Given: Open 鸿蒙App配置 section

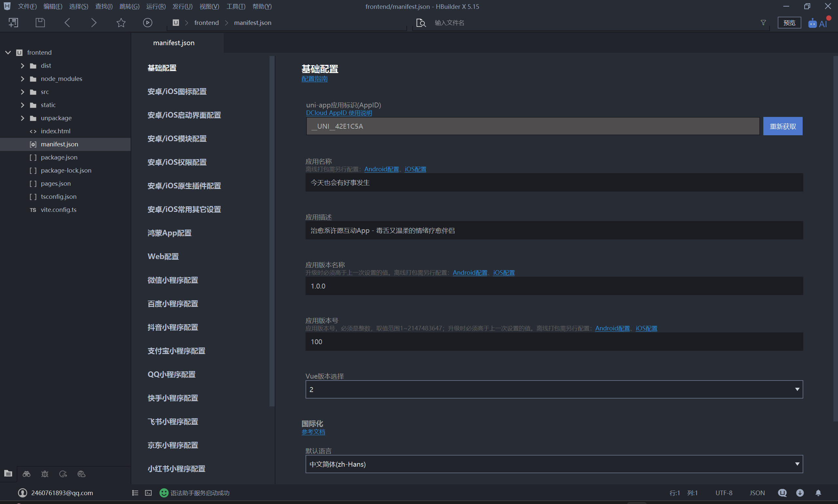Looking at the screenshot, I should click(x=169, y=233).
